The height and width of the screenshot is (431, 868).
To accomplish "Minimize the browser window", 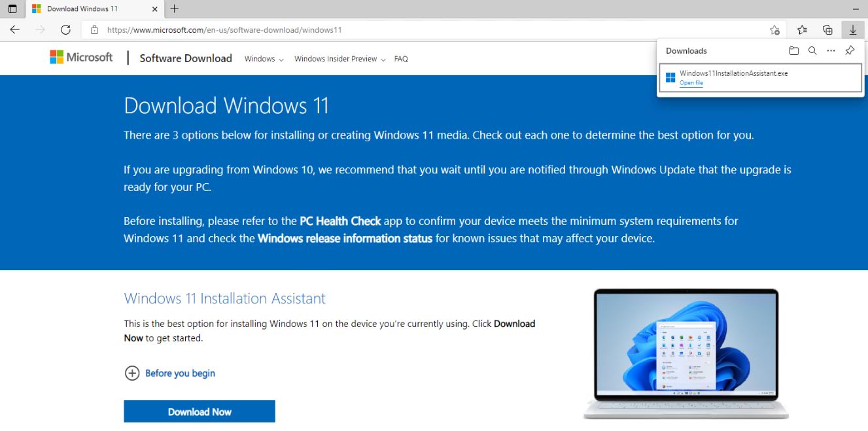I will click(x=856, y=9).
